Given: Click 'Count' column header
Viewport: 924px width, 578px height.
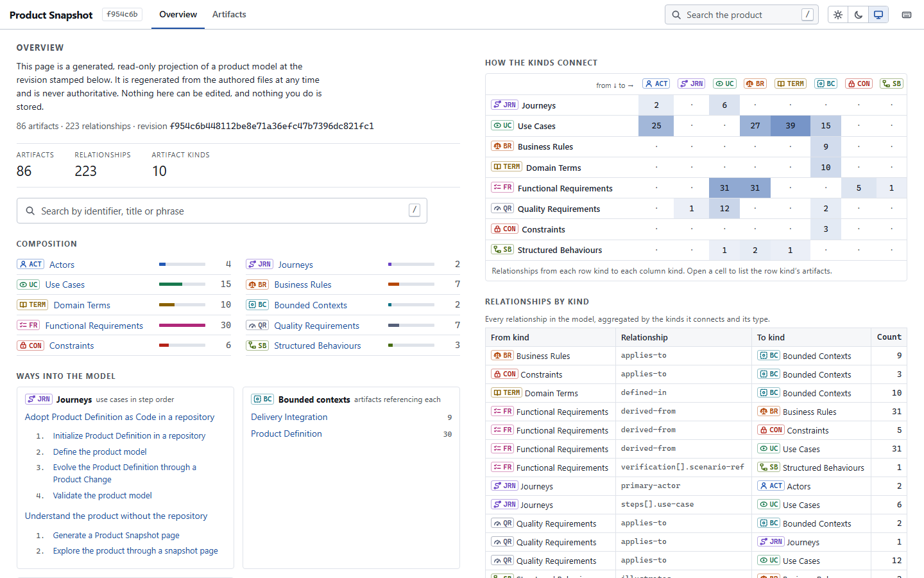Looking at the screenshot, I should click(889, 337).
